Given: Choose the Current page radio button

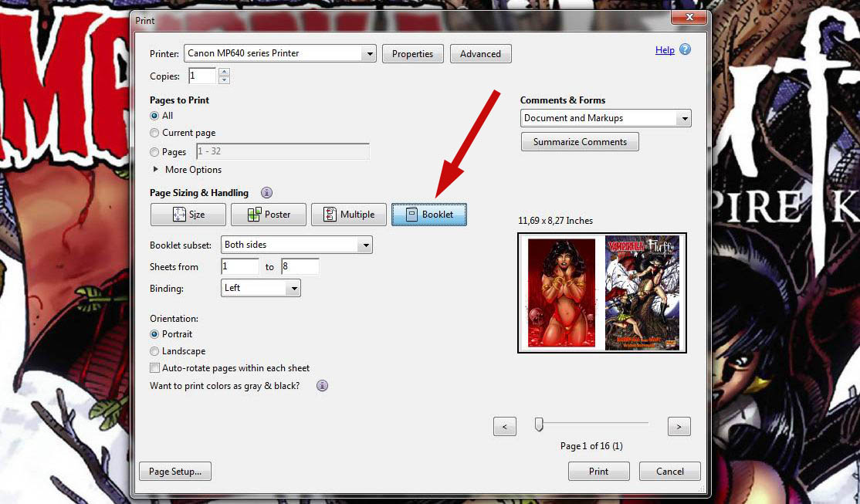Looking at the screenshot, I should coord(154,133).
